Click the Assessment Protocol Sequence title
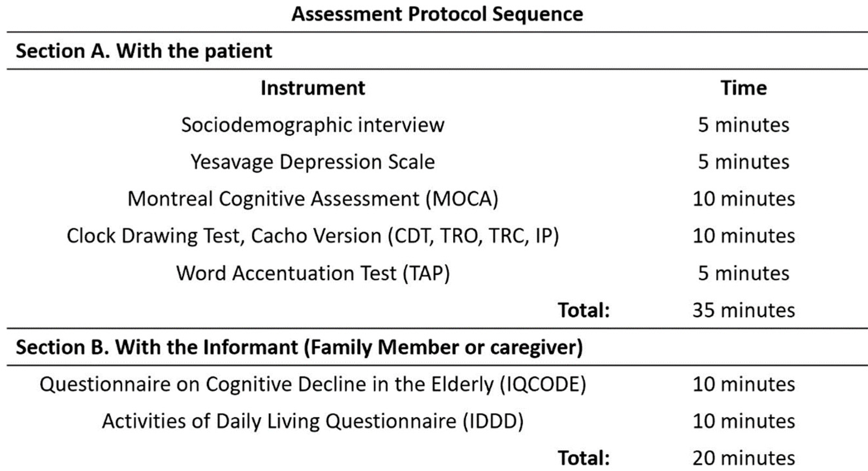The height and width of the screenshot is (471, 868). tap(437, 14)
